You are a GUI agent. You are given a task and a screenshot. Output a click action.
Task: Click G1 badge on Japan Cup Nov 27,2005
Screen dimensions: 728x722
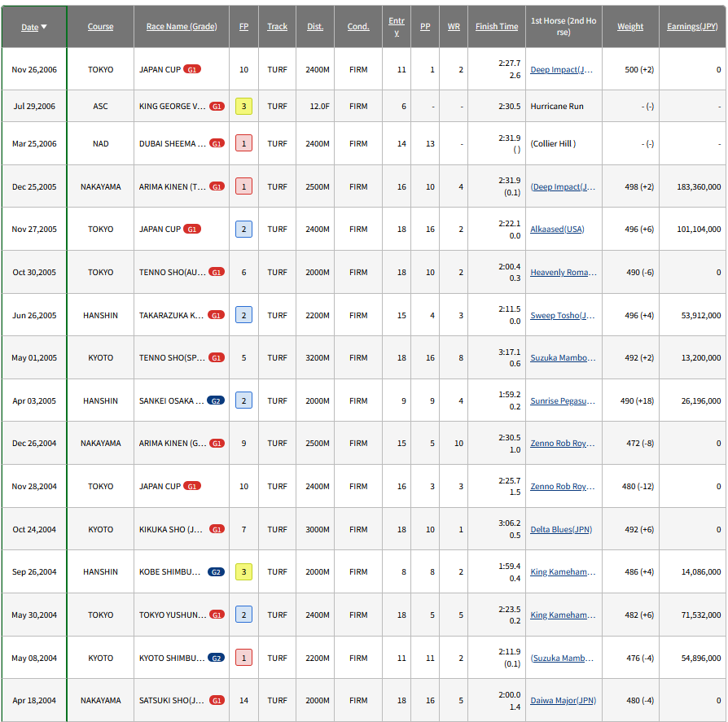191,230
